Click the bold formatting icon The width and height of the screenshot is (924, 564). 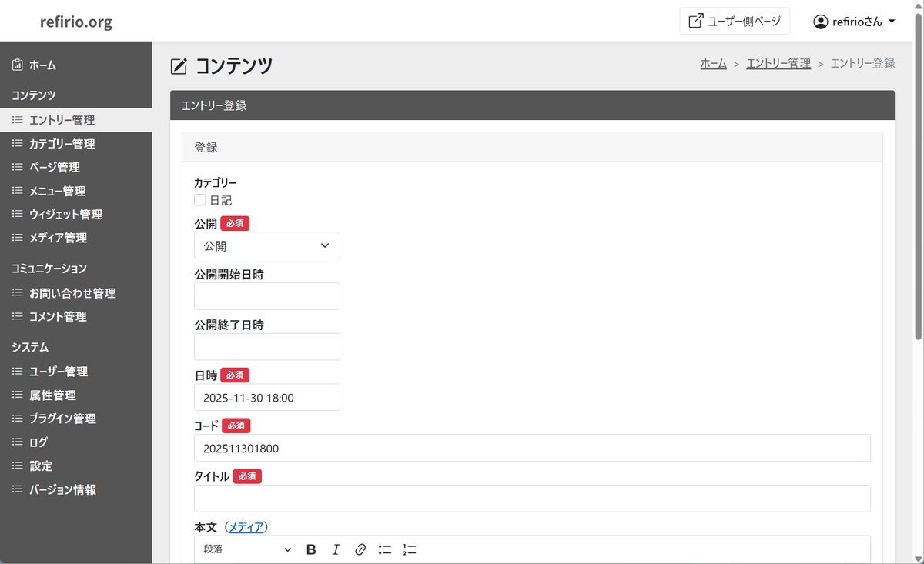click(311, 549)
